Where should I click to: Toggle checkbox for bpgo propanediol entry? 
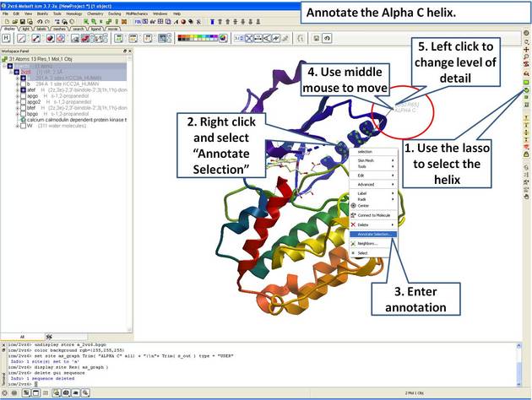[21, 113]
